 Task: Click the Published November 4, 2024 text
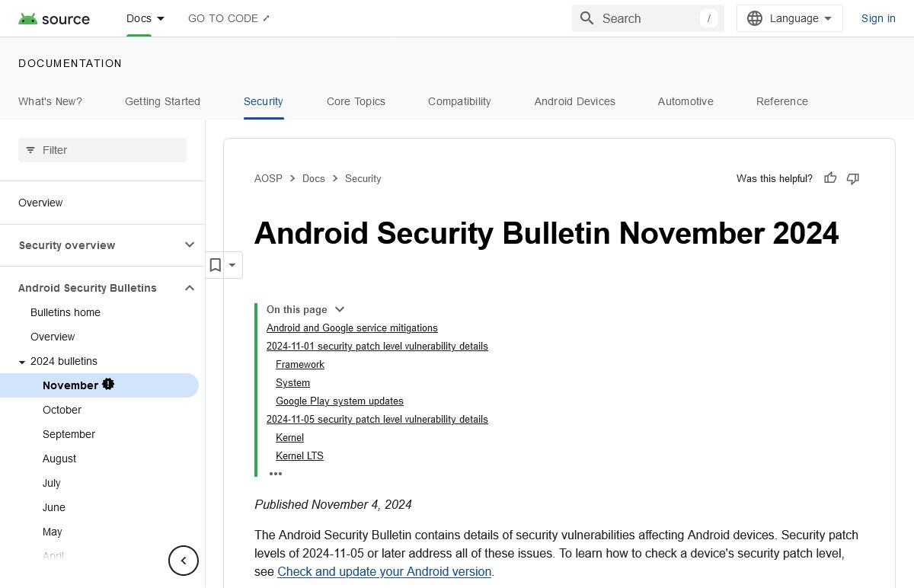pyautogui.click(x=333, y=504)
